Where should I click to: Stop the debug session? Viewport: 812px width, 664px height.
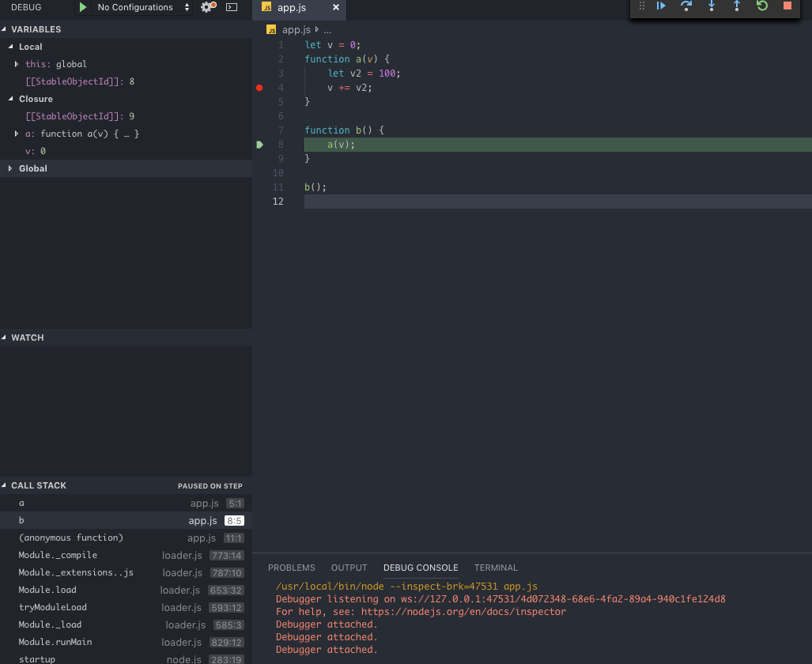pos(787,6)
